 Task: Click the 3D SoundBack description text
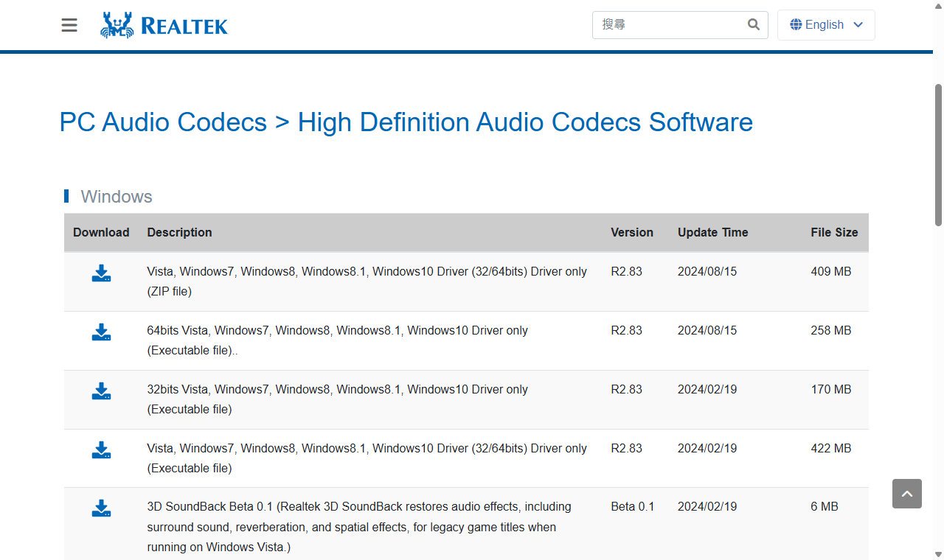[359, 527]
